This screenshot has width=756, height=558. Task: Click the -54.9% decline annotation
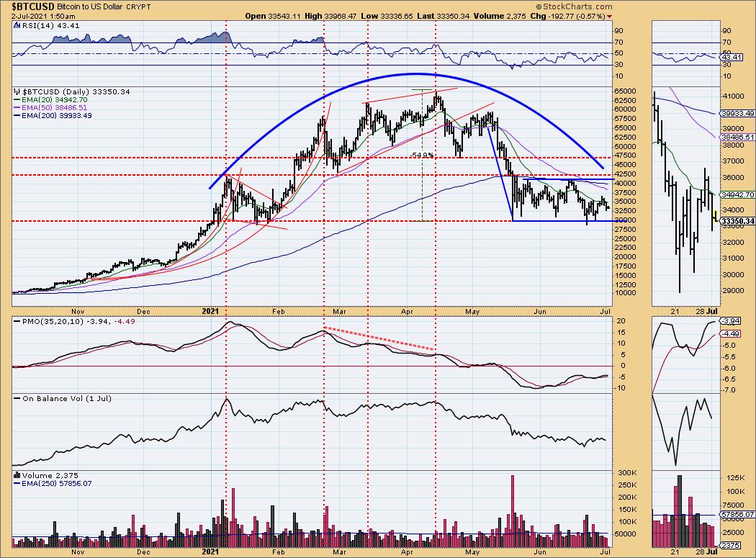pyautogui.click(x=422, y=156)
